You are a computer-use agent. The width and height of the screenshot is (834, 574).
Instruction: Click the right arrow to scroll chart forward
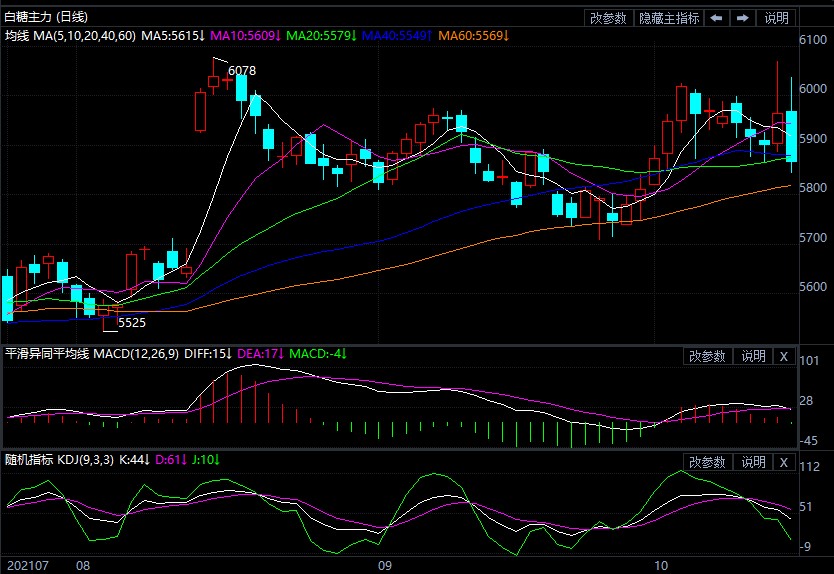(743, 18)
